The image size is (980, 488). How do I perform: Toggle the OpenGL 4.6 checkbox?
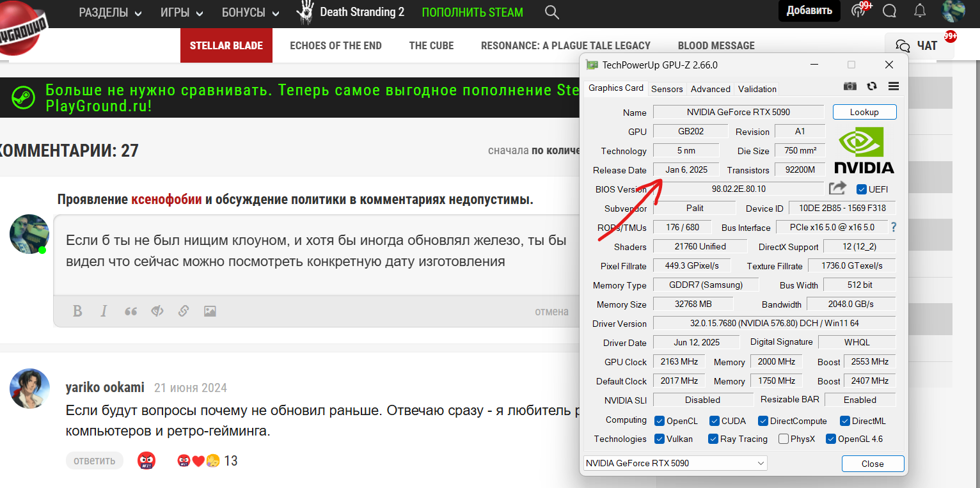830,439
